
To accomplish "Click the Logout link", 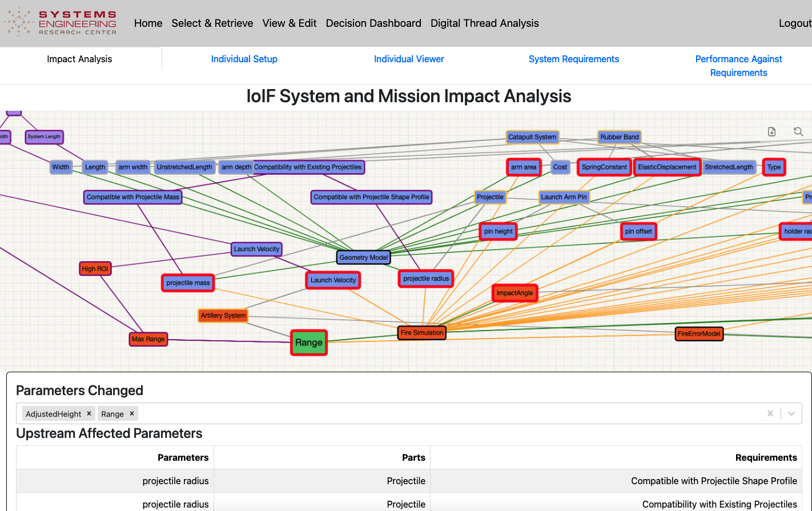I will [x=795, y=23].
